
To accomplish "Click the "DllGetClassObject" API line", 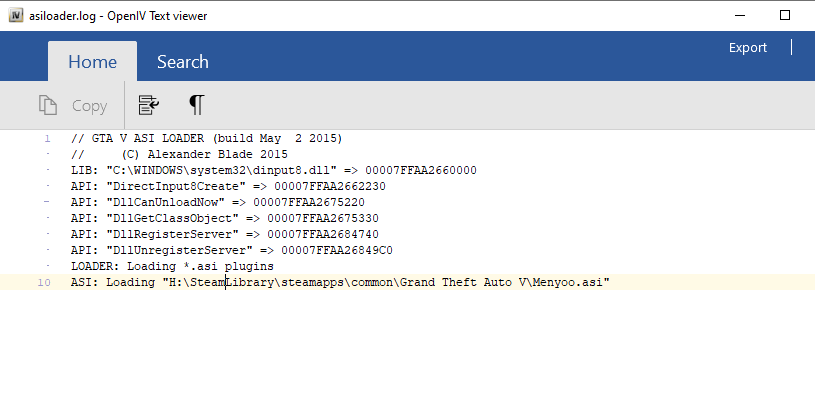I will (224, 218).
